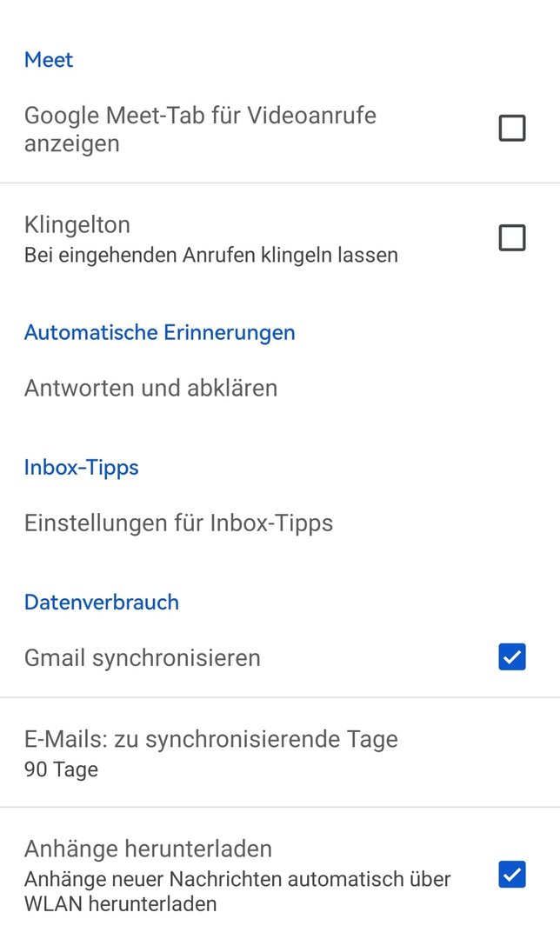
Task: Select the Meet section header
Action: (x=49, y=60)
